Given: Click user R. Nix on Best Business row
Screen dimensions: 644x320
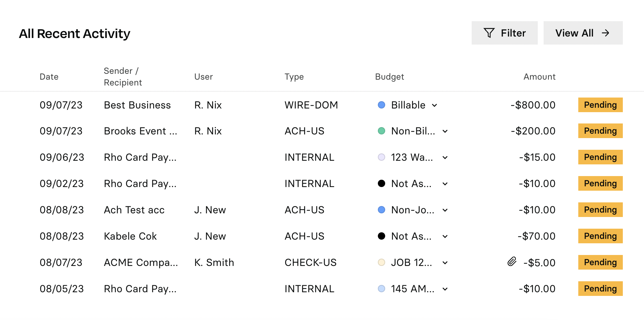Looking at the screenshot, I should point(208,105).
